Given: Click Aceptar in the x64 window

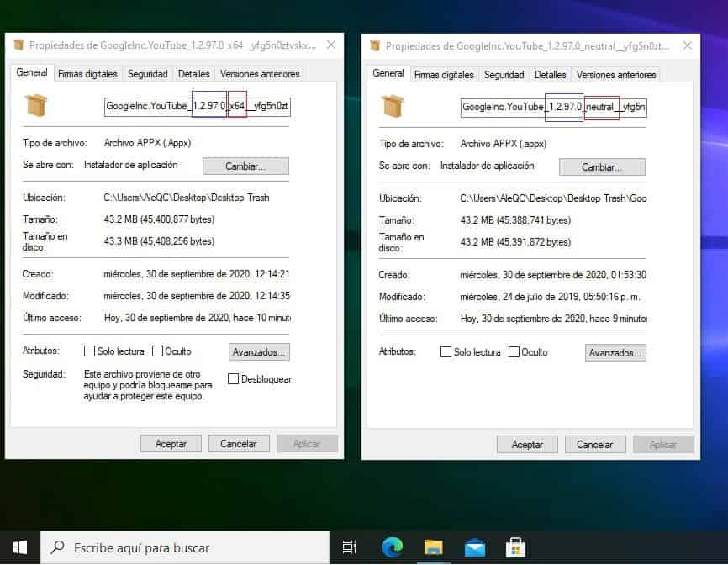Looking at the screenshot, I should [x=171, y=444].
